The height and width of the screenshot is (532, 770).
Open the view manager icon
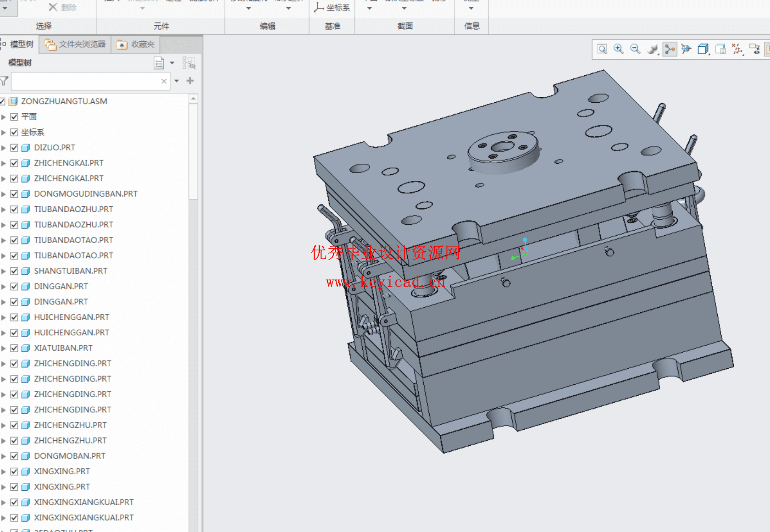720,49
